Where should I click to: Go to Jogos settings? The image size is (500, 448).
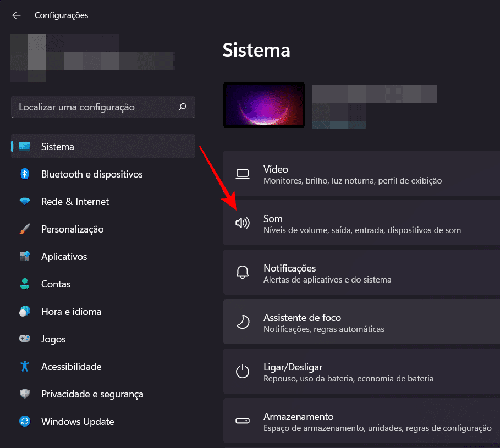coord(103,339)
